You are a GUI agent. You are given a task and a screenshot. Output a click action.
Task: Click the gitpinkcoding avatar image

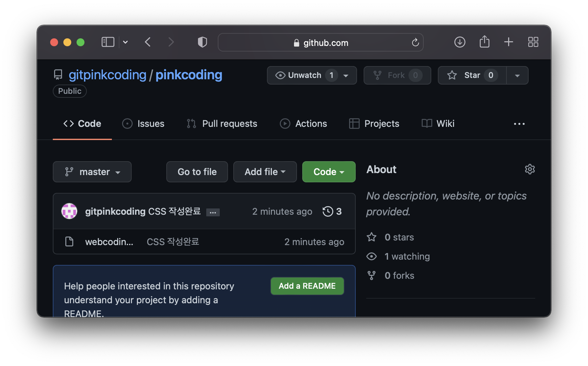pos(69,211)
